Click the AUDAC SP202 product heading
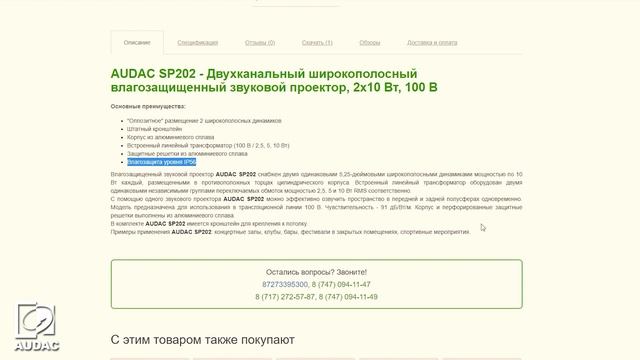The image size is (640, 360). click(x=274, y=80)
